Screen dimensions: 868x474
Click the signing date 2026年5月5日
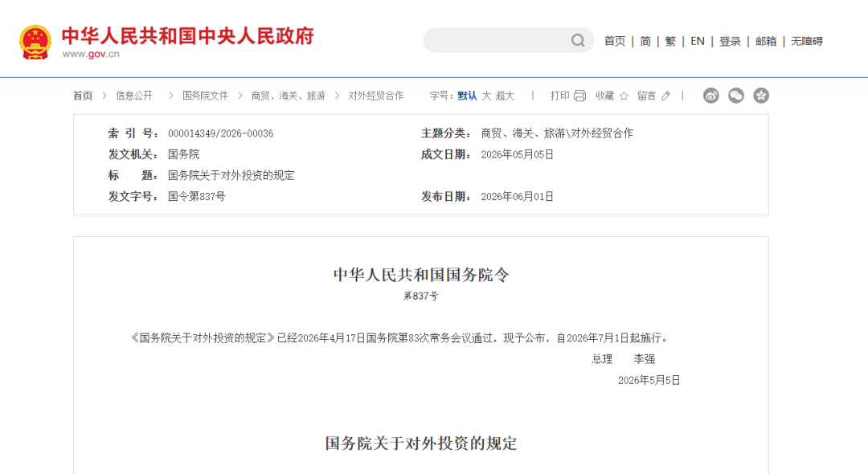(x=649, y=380)
